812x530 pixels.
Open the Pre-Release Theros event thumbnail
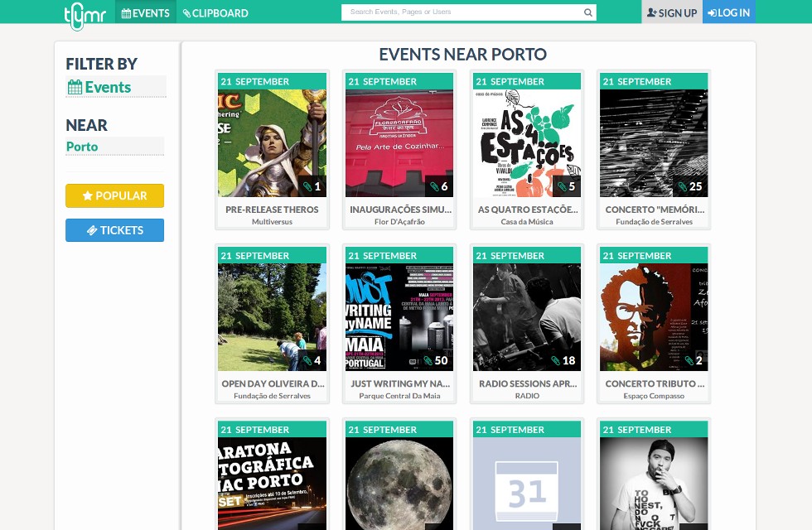(272, 142)
